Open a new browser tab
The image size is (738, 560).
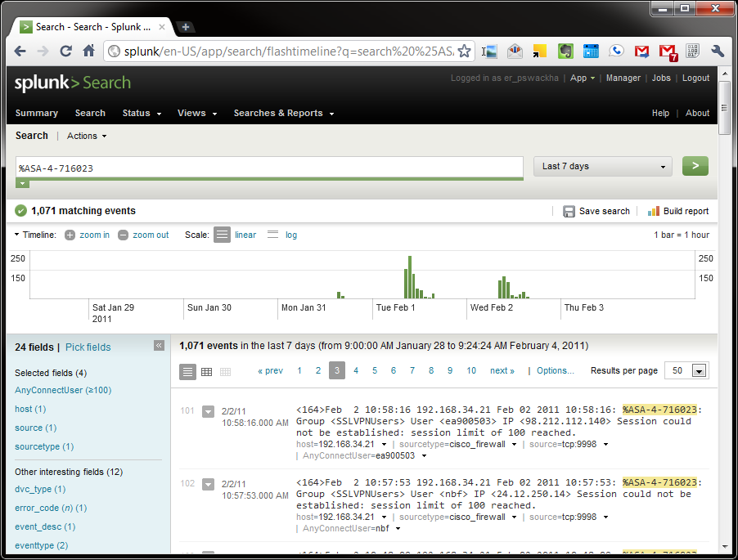[186, 27]
